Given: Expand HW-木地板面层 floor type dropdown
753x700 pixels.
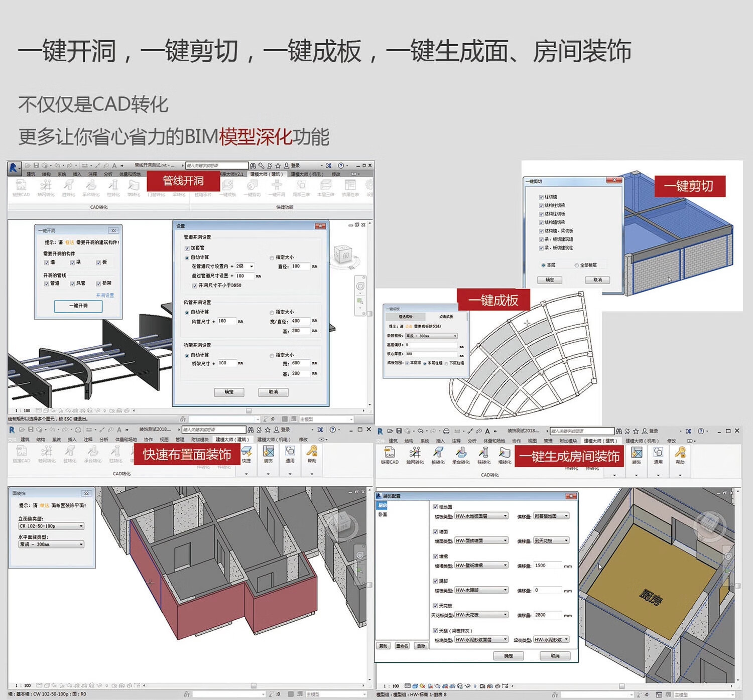Looking at the screenshot, I should (x=481, y=516).
